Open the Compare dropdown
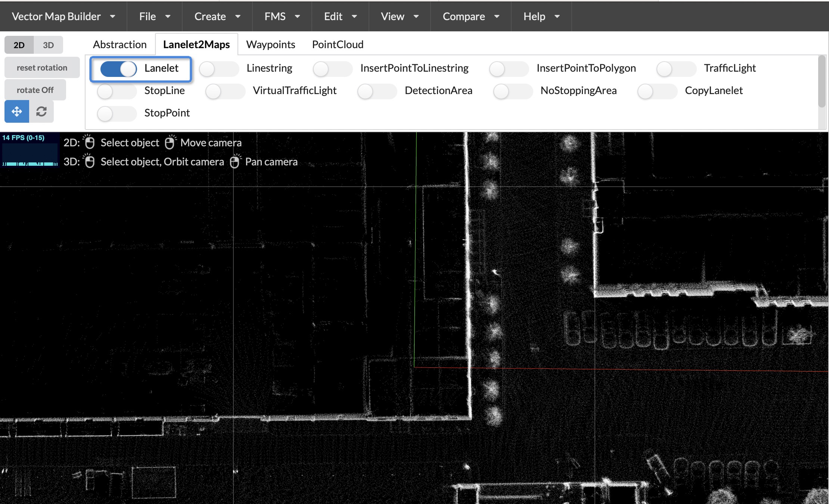 tap(470, 16)
